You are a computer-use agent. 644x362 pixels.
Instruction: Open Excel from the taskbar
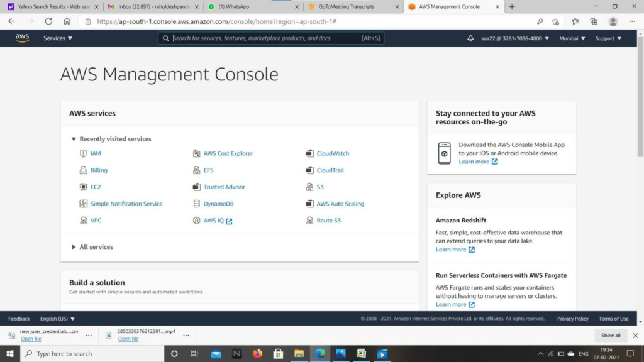click(x=361, y=353)
